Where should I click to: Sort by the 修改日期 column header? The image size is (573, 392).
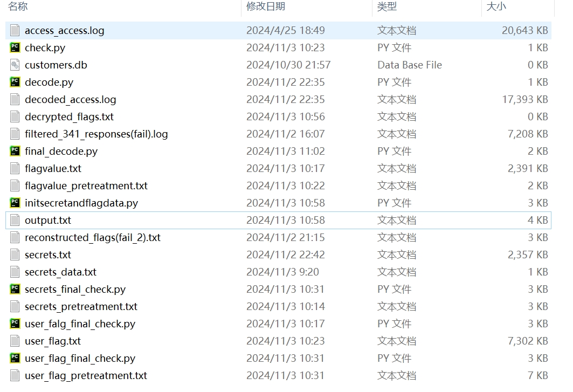pyautogui.click(x=265, y=6)
